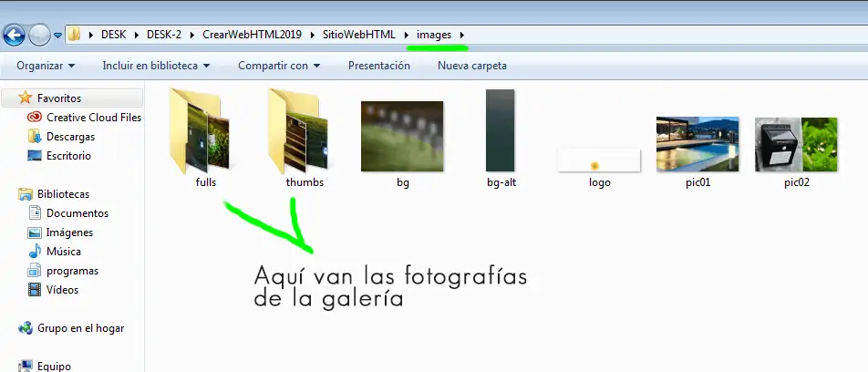Open the recent locations dropdown arrow
The height and width of the screenshot is (372, 868).
(x=57, y=36)
